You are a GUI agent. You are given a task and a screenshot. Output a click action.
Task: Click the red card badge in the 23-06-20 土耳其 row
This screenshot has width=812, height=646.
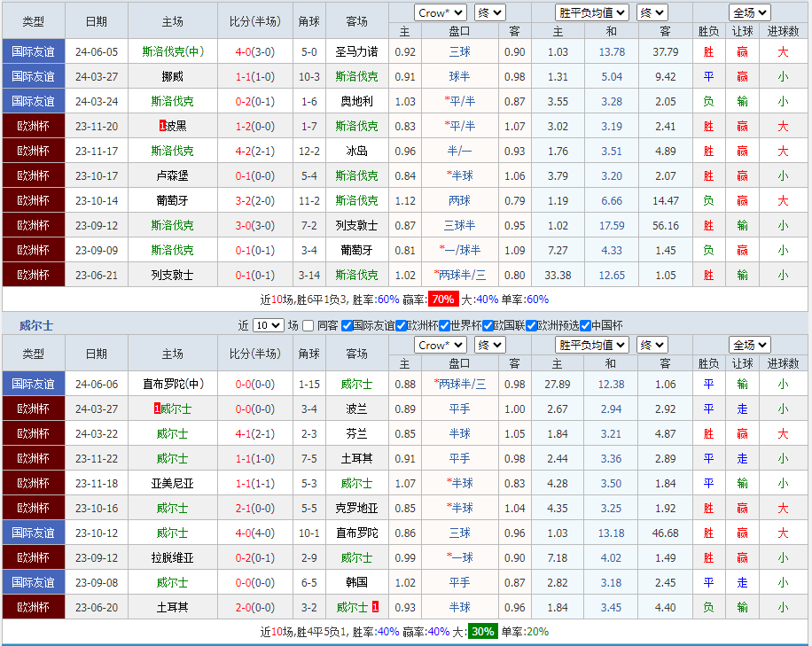pos(375,608)
